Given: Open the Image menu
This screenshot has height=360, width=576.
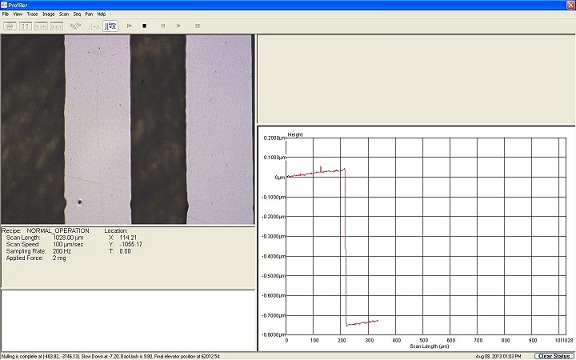Looking at the screenshot, I should pos(48,14).
